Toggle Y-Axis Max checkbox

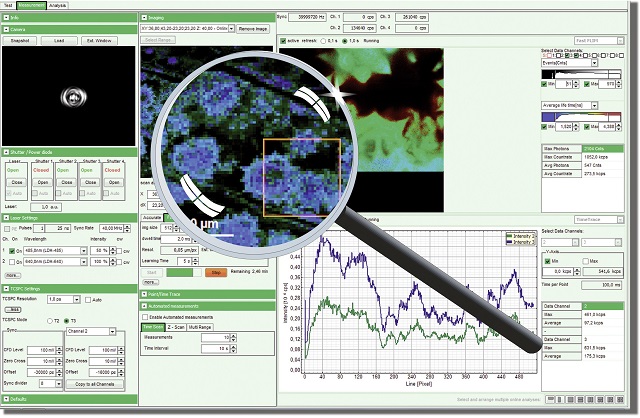pyautogui.click(x=586, y=261)
